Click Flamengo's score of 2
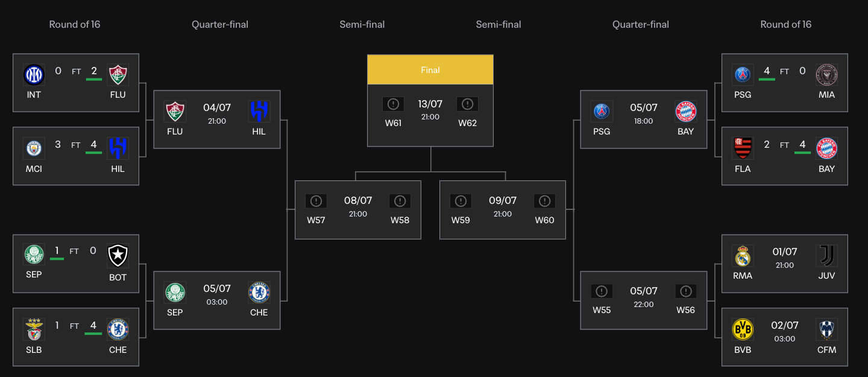 pyautogui.click(x=767, y=145)
